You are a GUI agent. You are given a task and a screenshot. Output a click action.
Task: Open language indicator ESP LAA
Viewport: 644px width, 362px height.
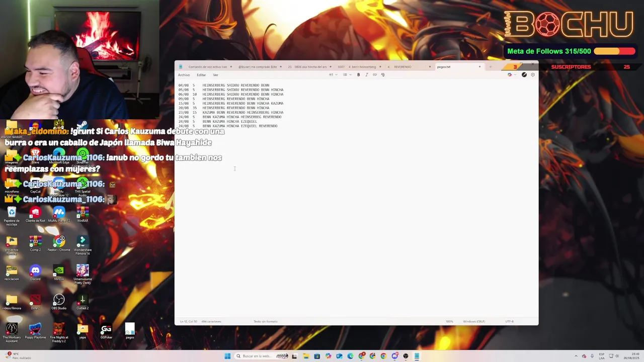pos(601,356)
